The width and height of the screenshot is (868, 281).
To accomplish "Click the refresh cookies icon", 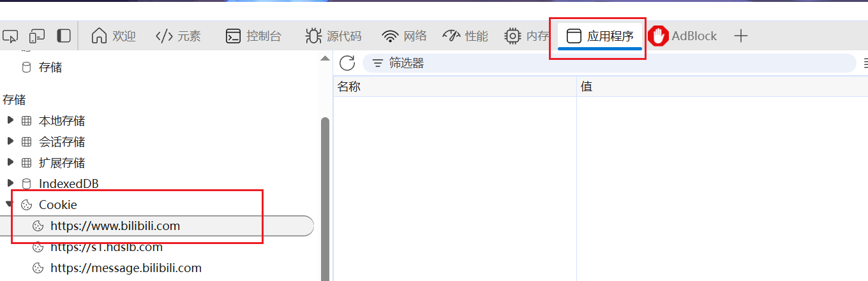I will click(347, 63).
